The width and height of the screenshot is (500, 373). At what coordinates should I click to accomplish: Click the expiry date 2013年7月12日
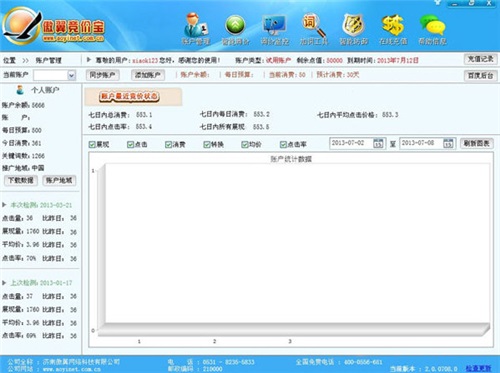398,60
